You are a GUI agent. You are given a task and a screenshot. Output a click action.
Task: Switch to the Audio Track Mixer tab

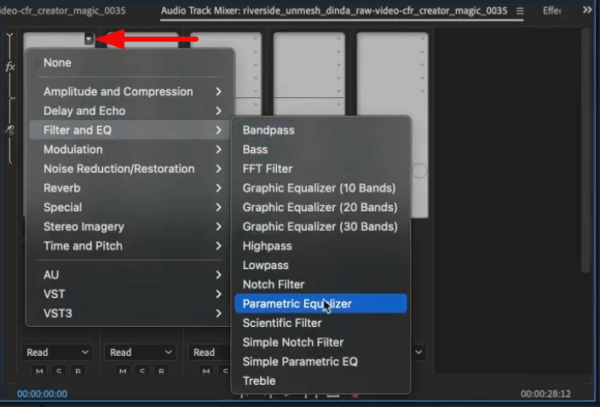[x=334, y=11]
